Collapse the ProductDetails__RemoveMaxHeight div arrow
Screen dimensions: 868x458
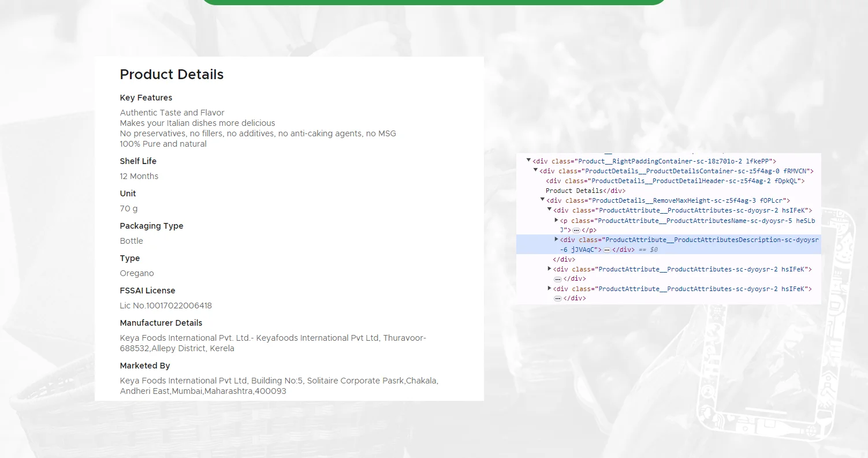(542, 200)
